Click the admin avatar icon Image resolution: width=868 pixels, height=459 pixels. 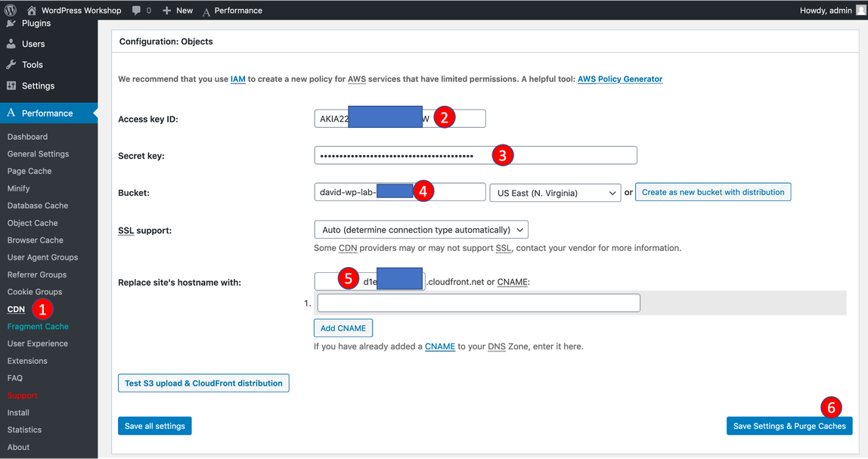pyautogui.click(x=860, y=11)
